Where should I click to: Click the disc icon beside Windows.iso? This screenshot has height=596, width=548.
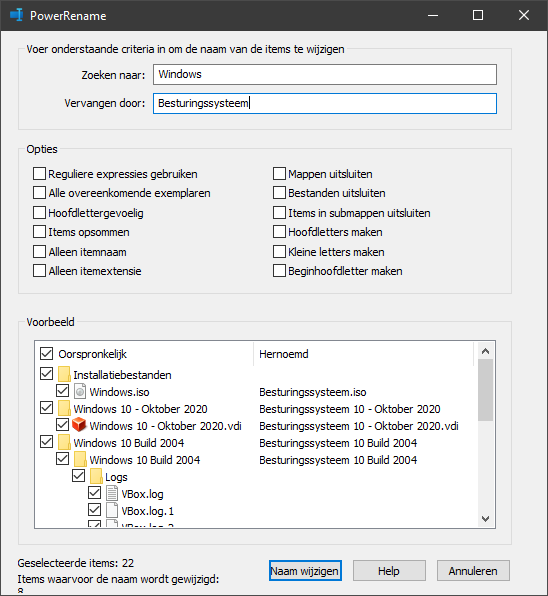click(x=80, y=391)
